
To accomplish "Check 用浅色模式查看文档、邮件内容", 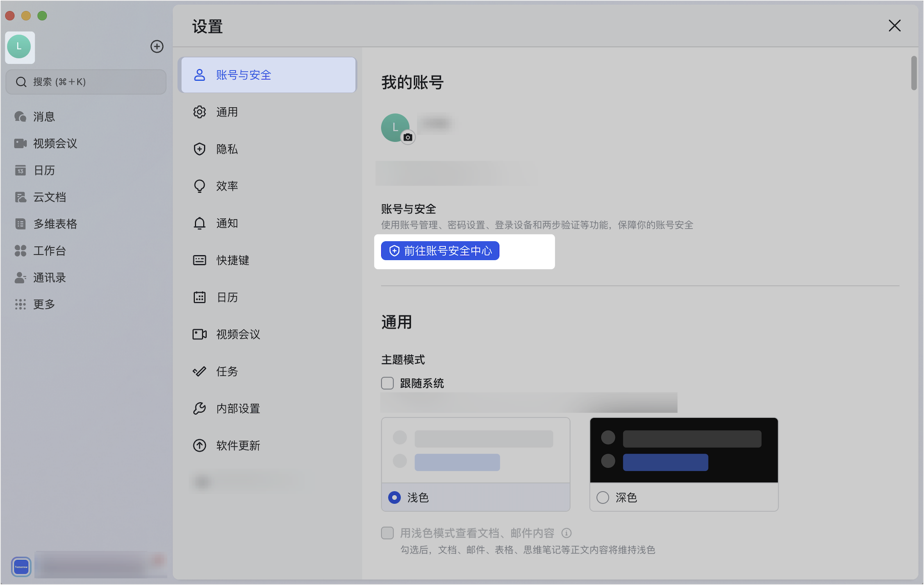I will click(x=387, y=533).
